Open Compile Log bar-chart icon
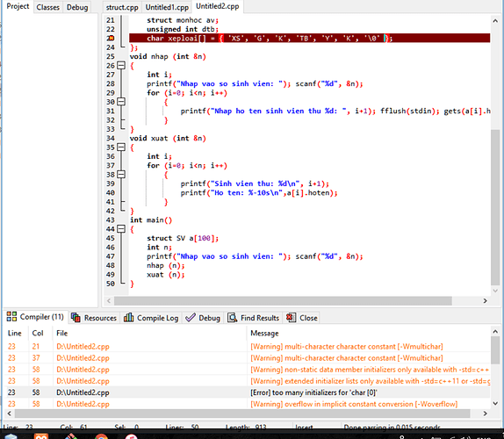 coord(128,318)
